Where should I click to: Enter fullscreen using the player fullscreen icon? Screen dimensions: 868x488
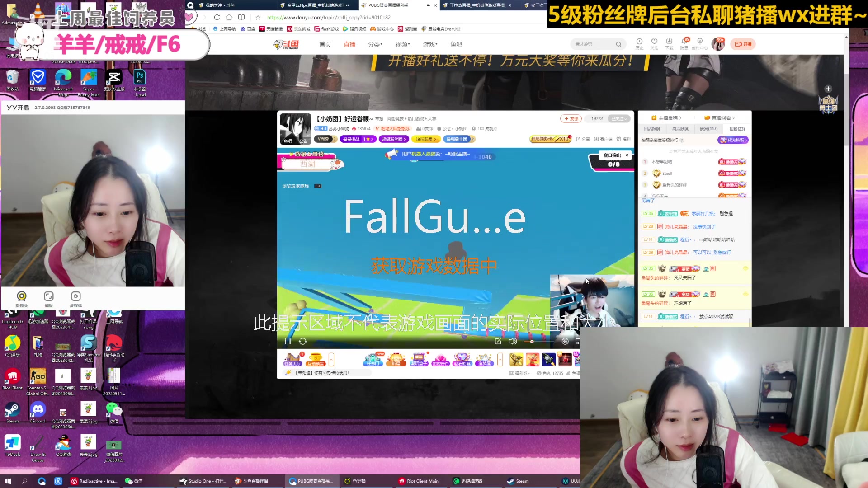point(579,342)
